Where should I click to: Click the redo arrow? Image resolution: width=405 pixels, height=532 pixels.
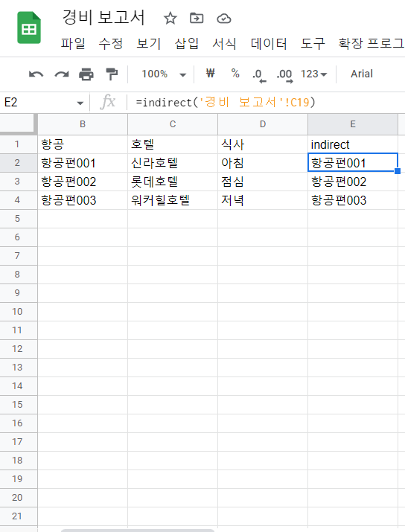[x=62, y=74]
